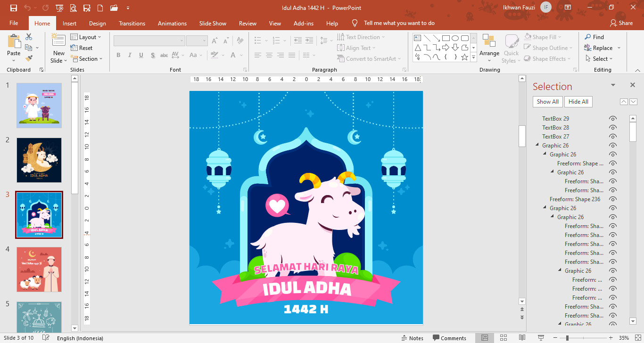
Task: Click the Hide All button in Selection pane
Action: [578, 101]
